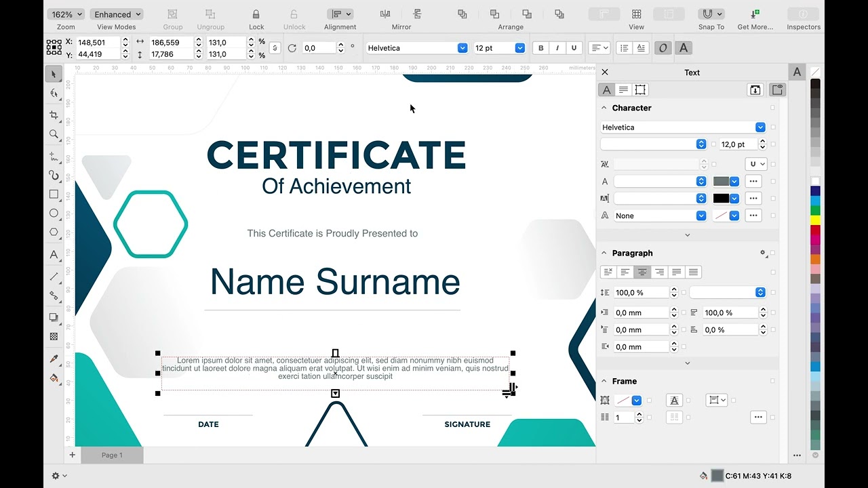Select Full justify paragraph alignment

pos(676,272)
